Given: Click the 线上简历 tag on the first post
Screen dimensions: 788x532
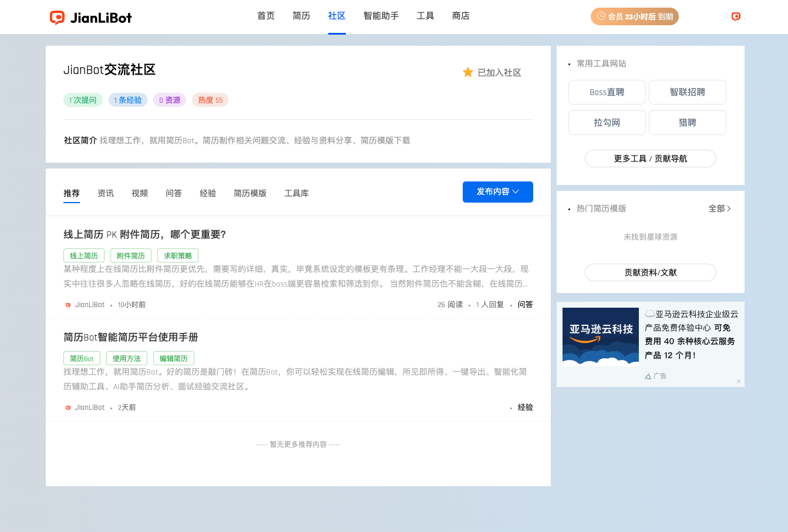Looking at the screenshot, I should point(83,255).
